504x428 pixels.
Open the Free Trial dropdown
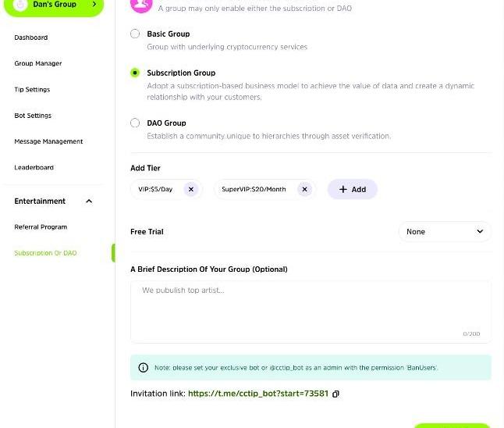coord(445,232)
